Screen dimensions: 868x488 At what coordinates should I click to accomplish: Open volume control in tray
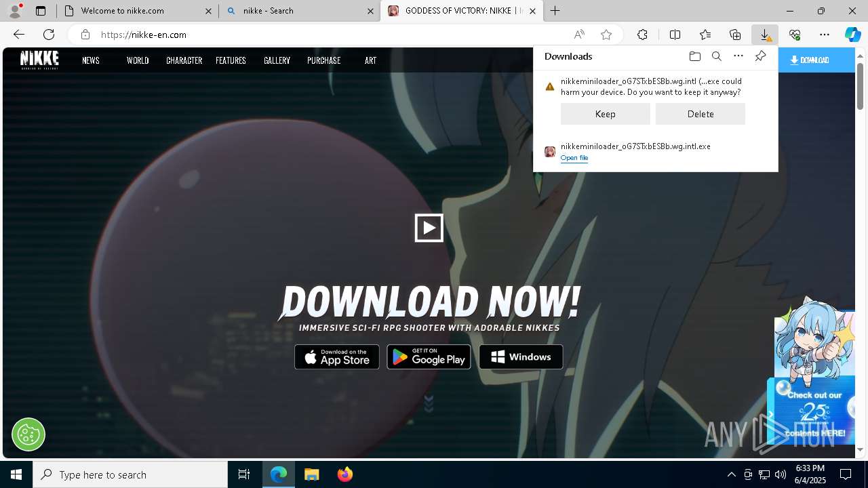point(780,474)
